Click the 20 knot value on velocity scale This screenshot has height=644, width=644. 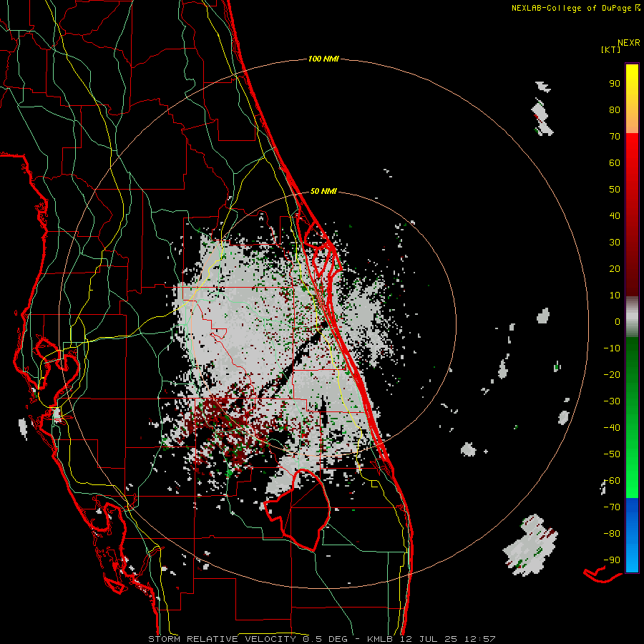[x=615, y=269]
